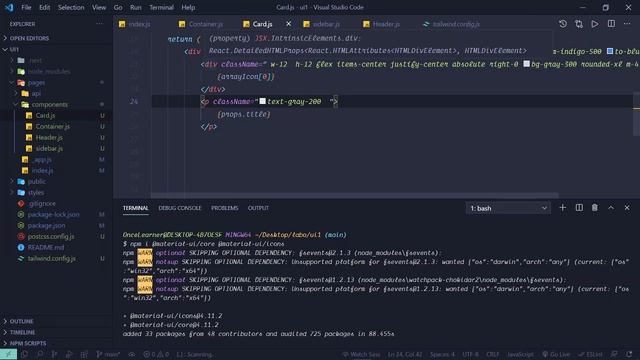Expand the public folder

click(37, 181)
